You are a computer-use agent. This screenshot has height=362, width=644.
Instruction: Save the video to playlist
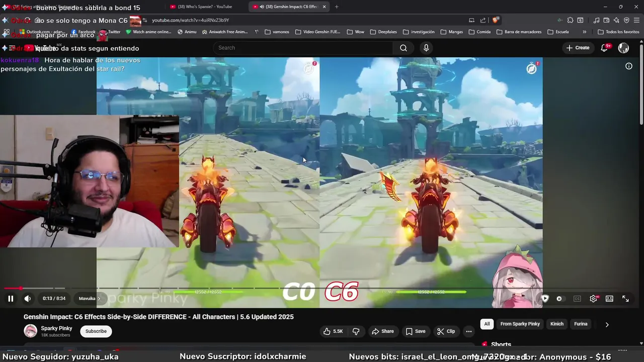pos(416,331)
